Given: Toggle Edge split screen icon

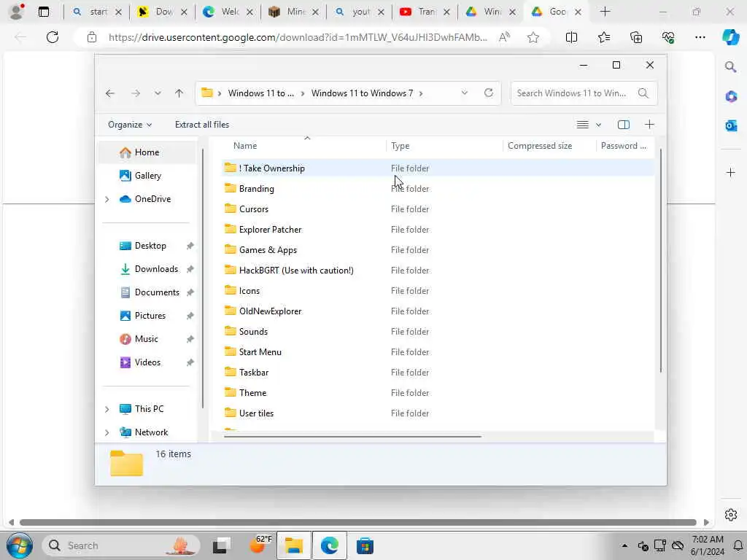Looking at the screenshot, I should pos(571,37).
